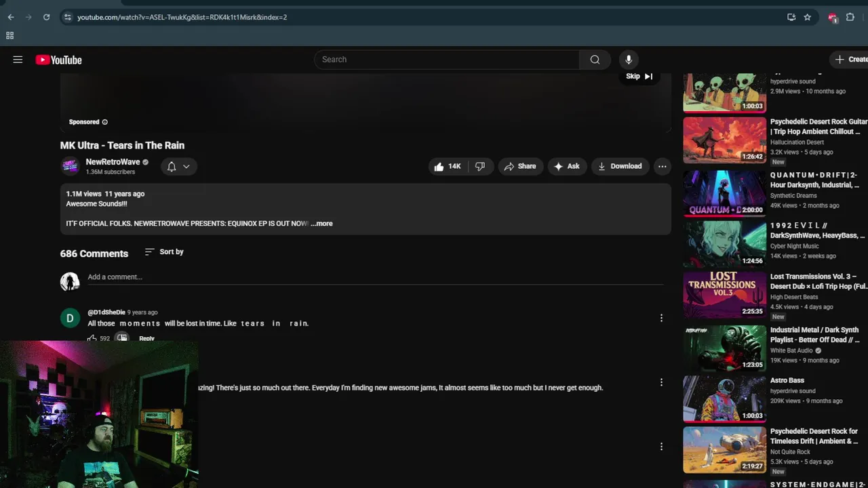Bookmark this page with star icon

coord(807,17)
